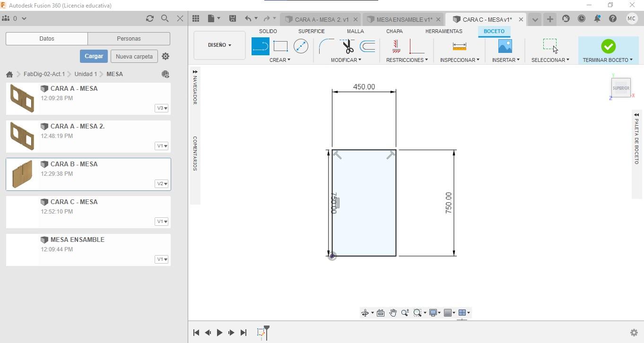Undo the last action
644x343 pixels.
[x=248, y=18]
